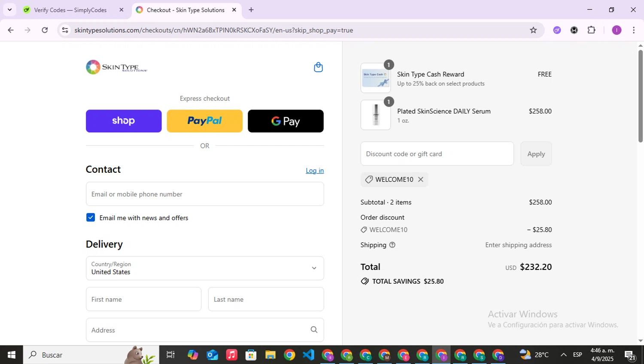The width and height of the screenshot is (644, 364).
Task: Click the address search magnifier icon
Action: click(314, 330)
